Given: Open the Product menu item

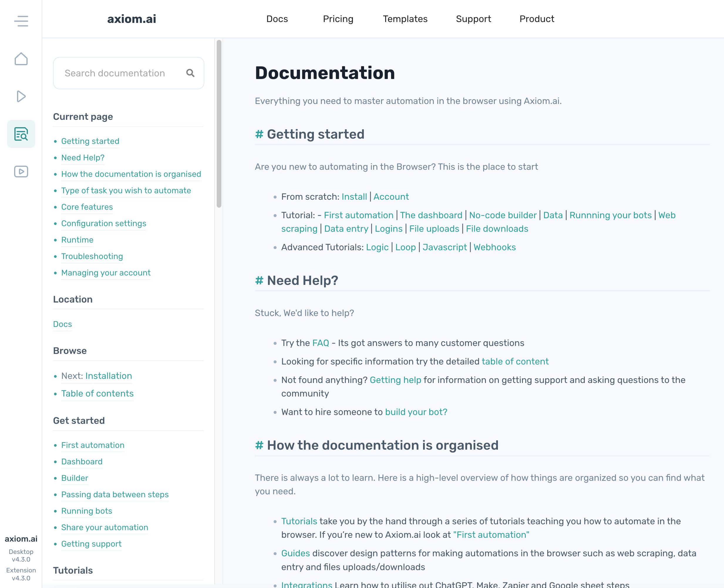Looking at the screenshot, I should [537, 19].
